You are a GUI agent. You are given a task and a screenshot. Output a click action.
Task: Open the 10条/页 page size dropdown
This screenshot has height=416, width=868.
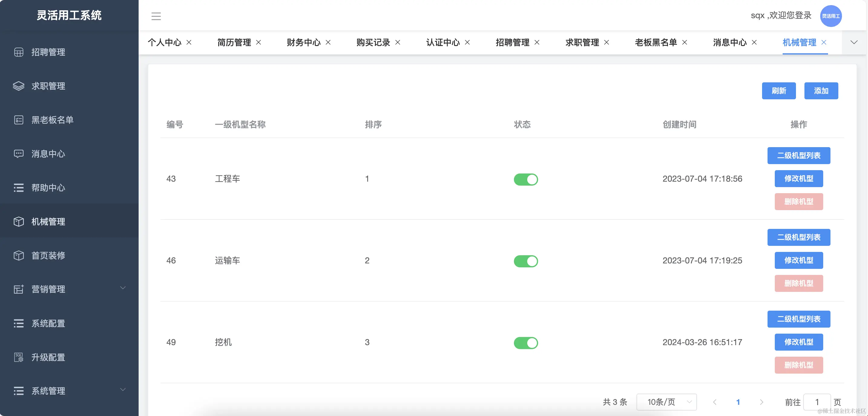[x=666, y=402]
